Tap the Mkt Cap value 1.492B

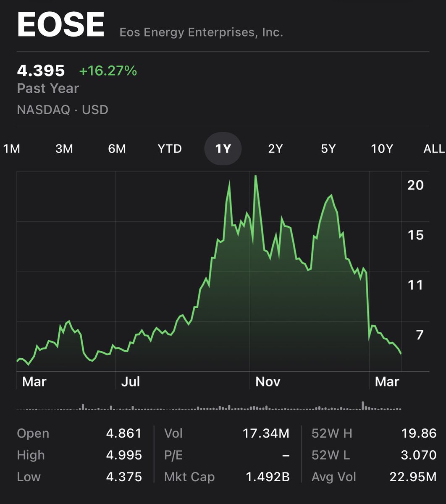(268, 477)
